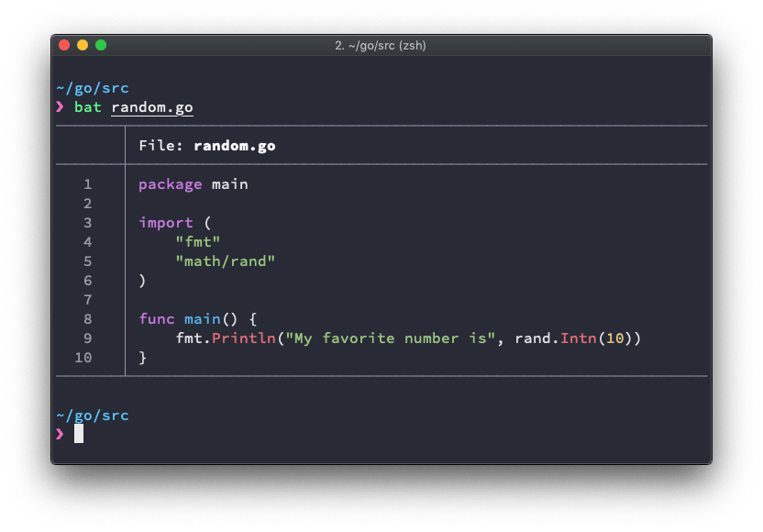Minimize the terminal using the yellow button
The height and width of the screenshot is (532, 763).
pyautogui.click(x=83, y=45)
